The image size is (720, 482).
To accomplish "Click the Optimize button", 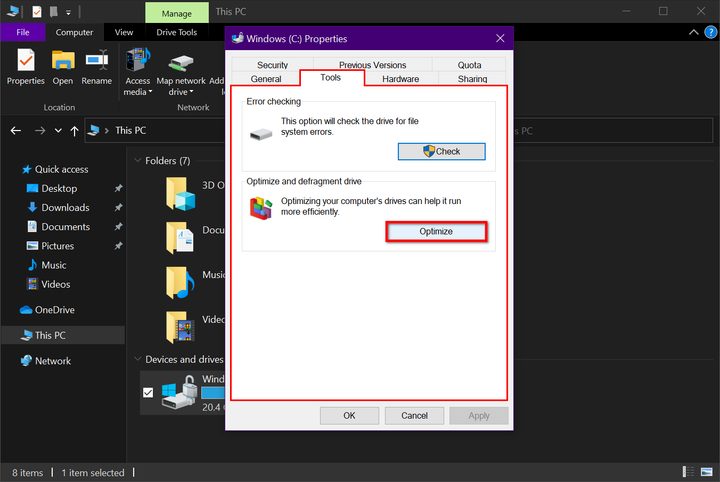I will pos(436,231).
